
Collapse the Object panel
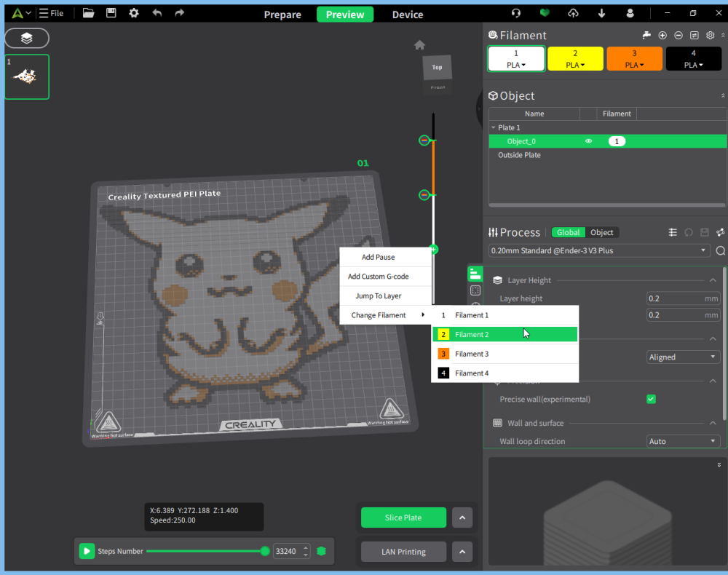pyautogui.click(x=723, y=95)
